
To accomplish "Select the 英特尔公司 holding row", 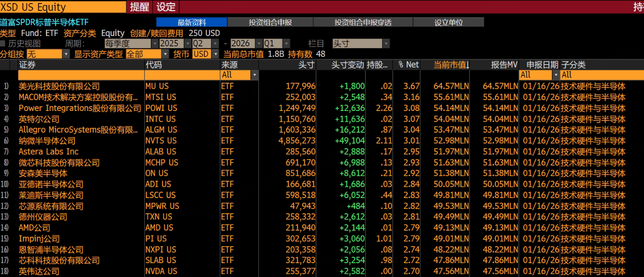I will click(39, 119).
